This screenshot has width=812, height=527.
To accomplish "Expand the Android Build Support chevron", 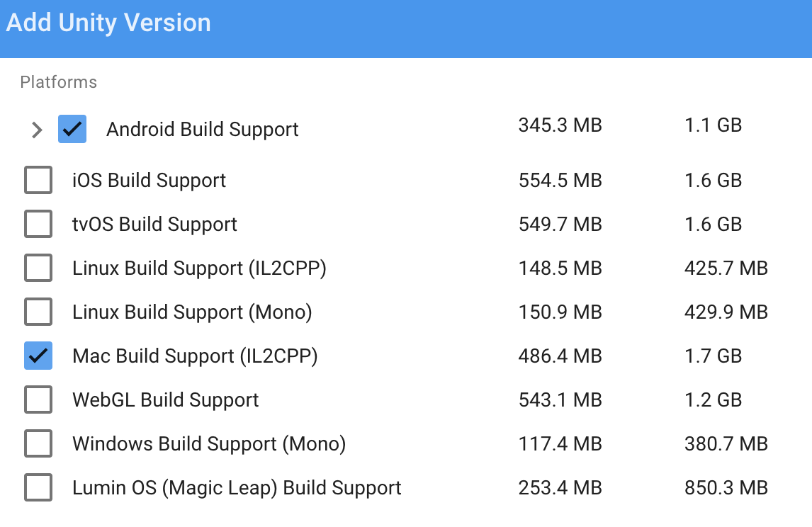I will [x=37, y=130].
